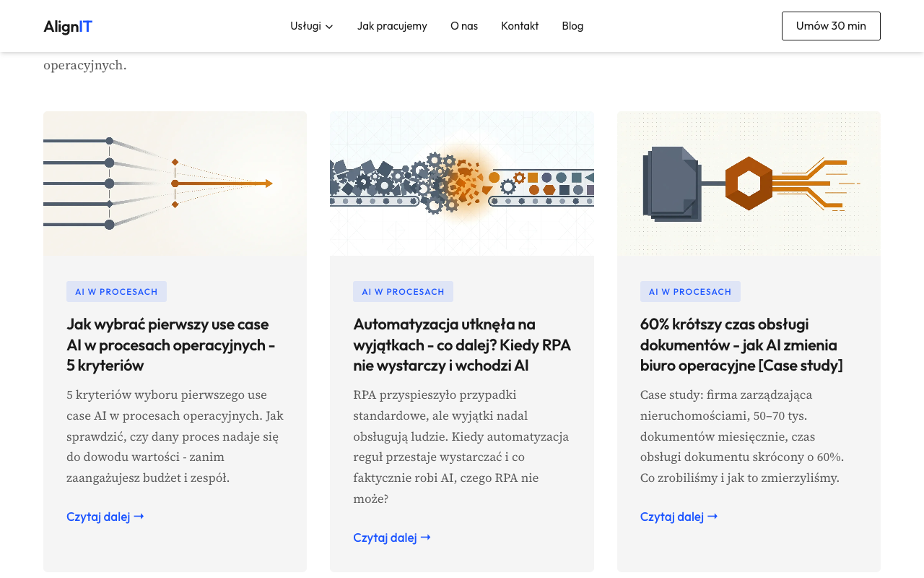The image size is (924, 578).
Task: Open 'Jak wybrać pierwszy use case' article title
Action: coord(171,345)
